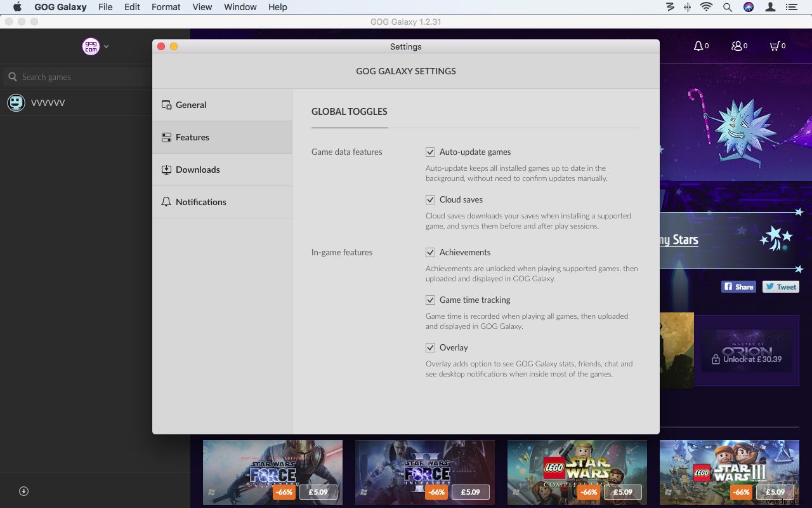Open macOS Spotlight search from the menu bar
The width and height of the screenshot is (812, 508).
727,7
